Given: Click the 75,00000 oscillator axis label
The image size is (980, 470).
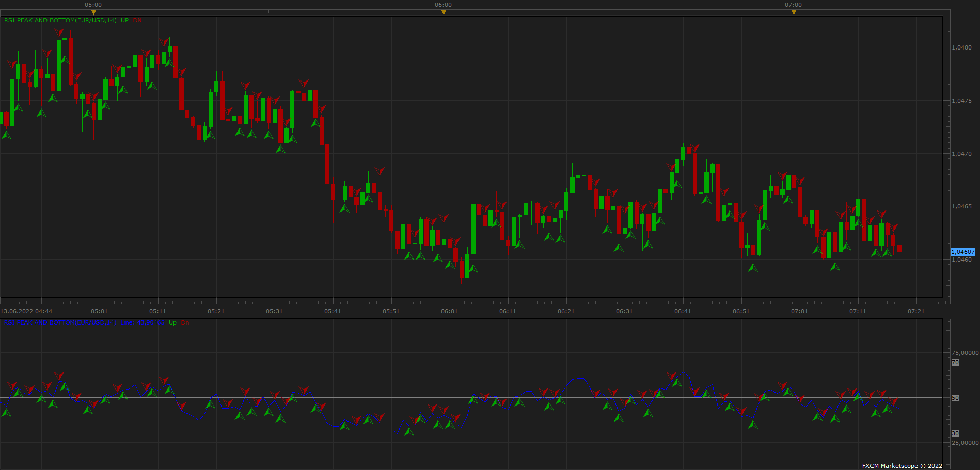Looking at the screenshot, I should coord(965,353).
